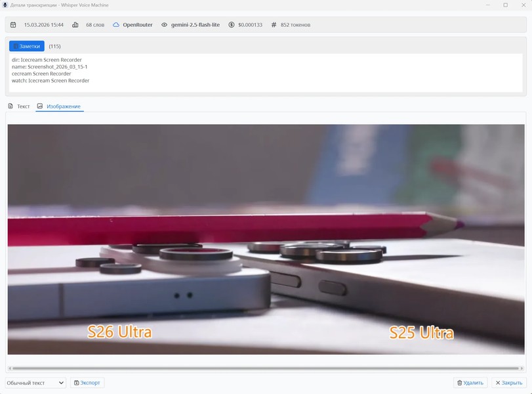Viewport: 532px width, 394px height.
Task: Switch to the Текст tab
Action: click(x=19, y=106)
